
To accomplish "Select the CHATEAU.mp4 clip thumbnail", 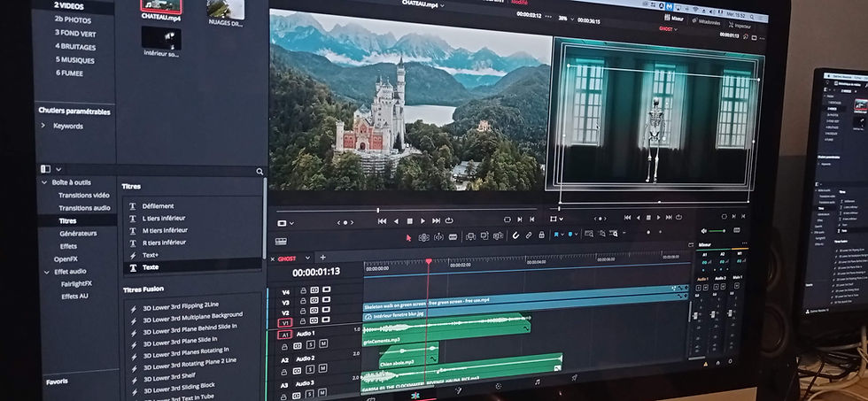I will point(161,6).
